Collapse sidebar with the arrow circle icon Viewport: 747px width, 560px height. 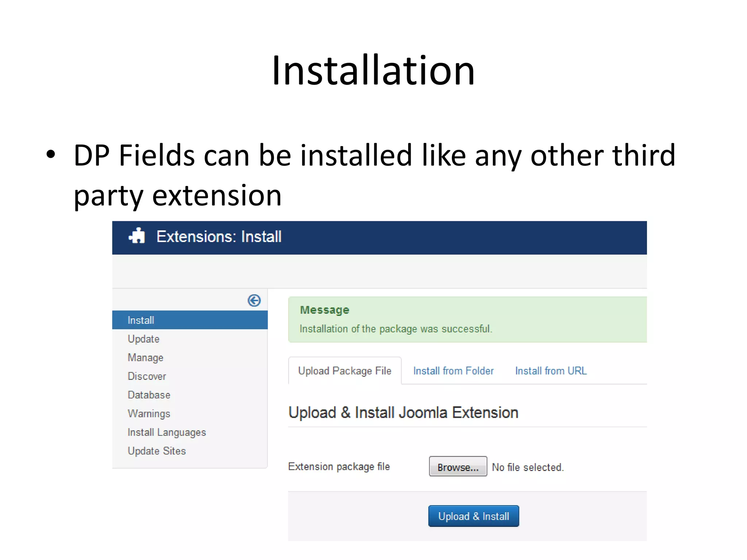point(254,300)
